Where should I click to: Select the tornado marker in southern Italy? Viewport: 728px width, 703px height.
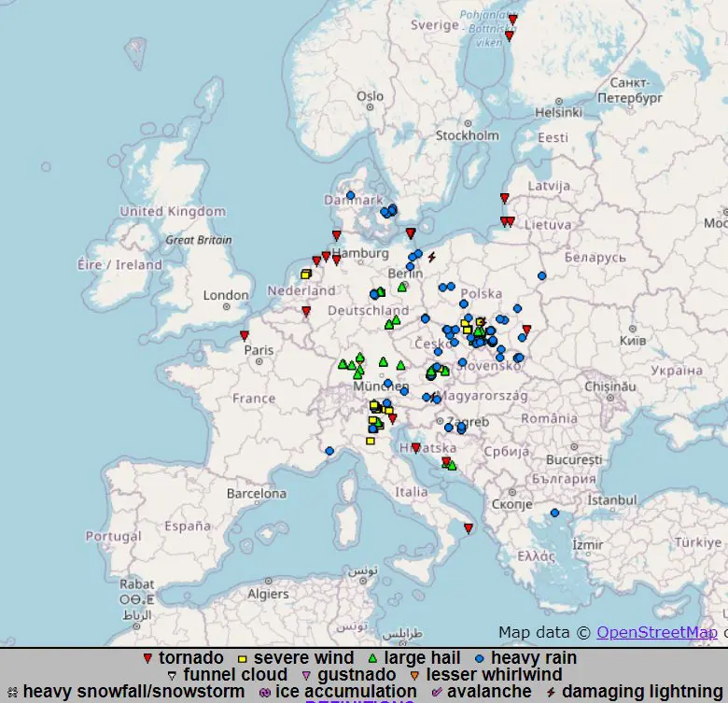(x=469, y=528)
